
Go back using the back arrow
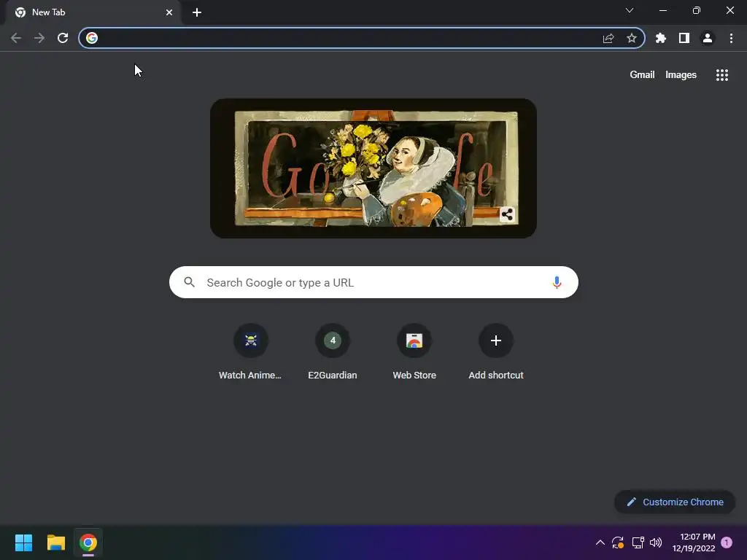point(16,38)
